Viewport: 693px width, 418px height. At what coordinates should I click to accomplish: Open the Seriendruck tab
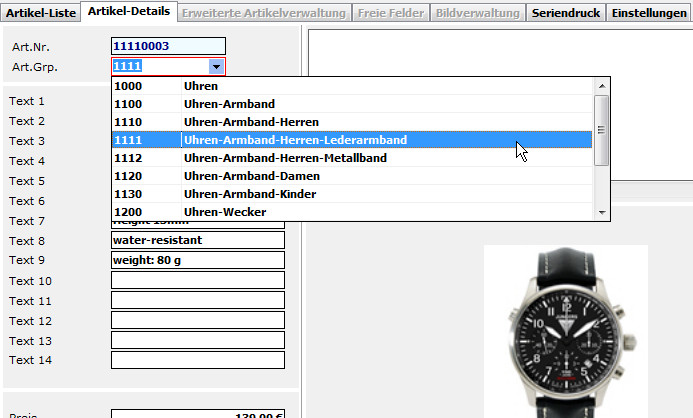point(566,12)
